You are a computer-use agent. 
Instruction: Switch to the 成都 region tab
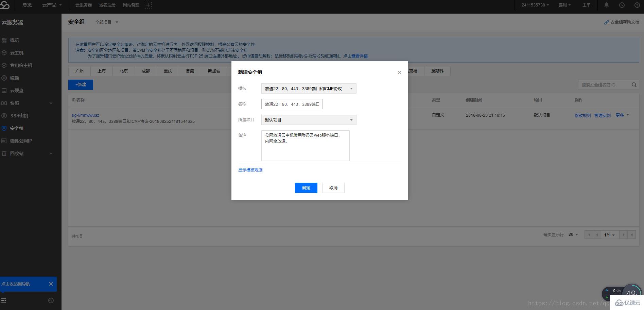coord(146,71)
